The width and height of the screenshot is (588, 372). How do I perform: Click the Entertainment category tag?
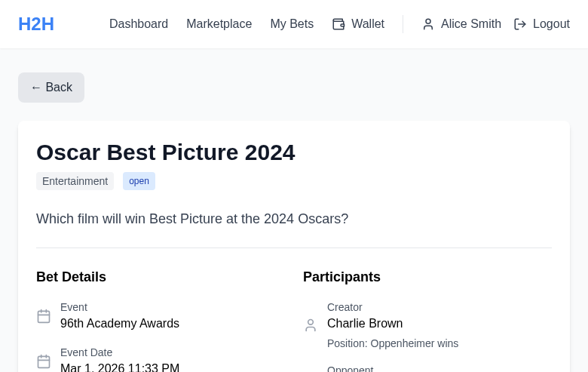[75, 181]
